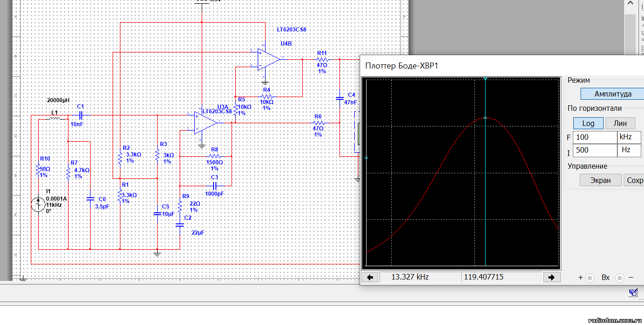Switch horizontal axis to Log scale
Image resolution: width=644 pixels, height=325 pixels.
click(588, 123)
